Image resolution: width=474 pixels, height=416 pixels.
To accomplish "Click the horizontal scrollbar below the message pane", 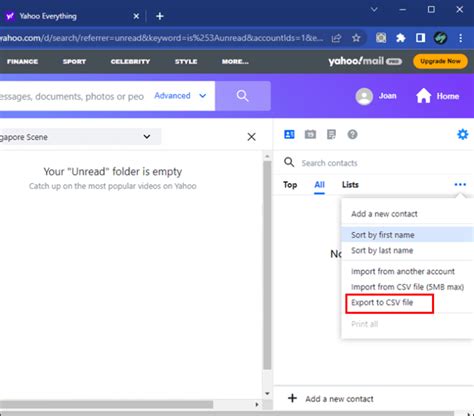I will (x=107, y=404).
